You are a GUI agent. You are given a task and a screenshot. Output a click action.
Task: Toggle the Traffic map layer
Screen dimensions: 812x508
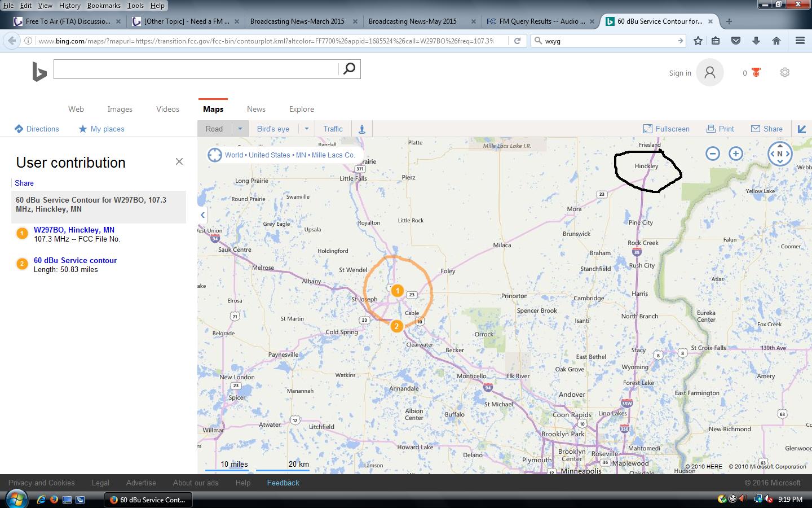[x=333, y=129]
